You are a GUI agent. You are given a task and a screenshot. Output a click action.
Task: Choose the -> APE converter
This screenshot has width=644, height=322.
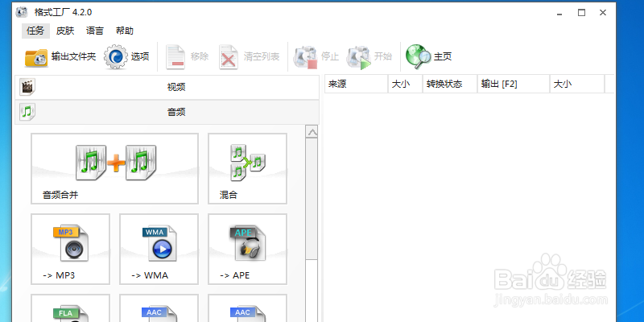(x=247, y=249)
